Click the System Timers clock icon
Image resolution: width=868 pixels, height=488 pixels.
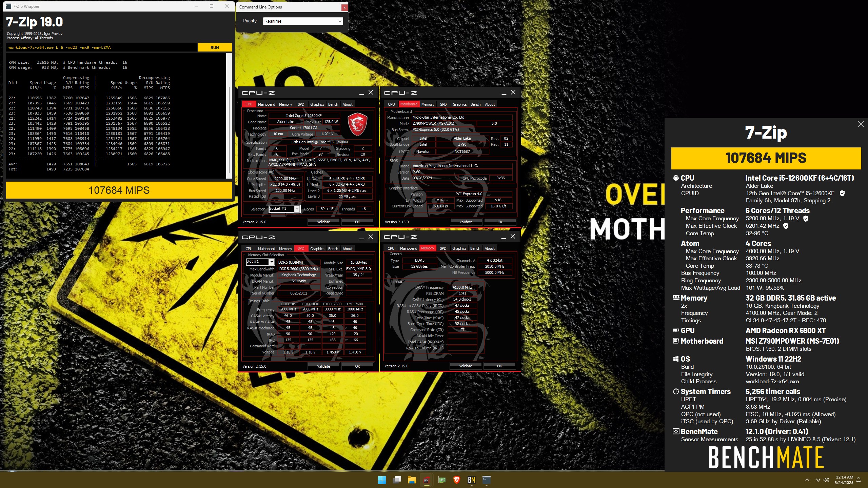(x=676, y=391)
